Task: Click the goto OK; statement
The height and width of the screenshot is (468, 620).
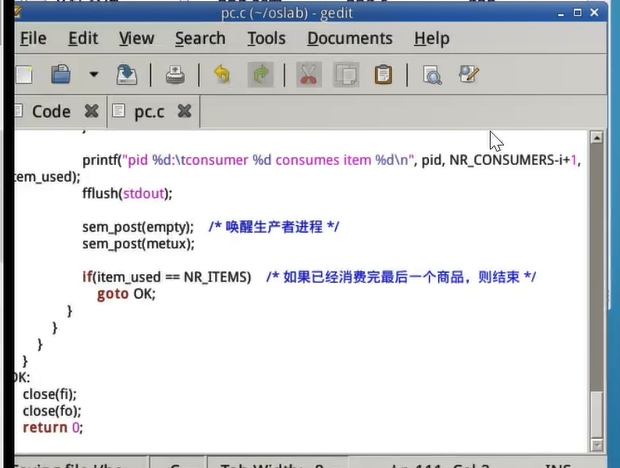Action: 126,294
